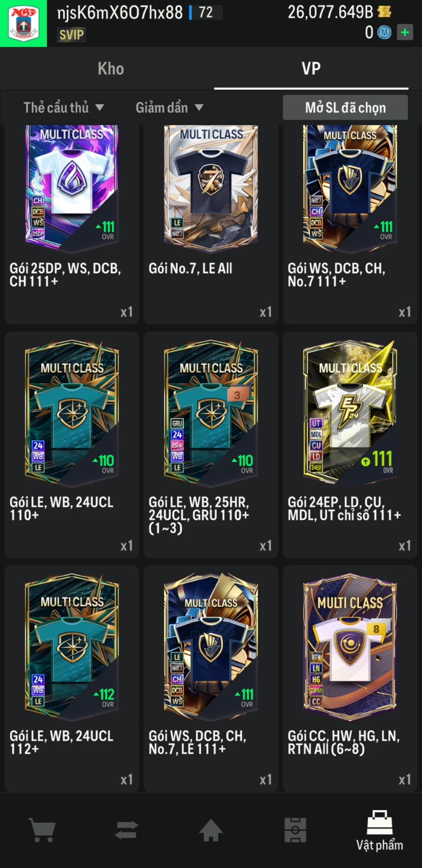Open the shop cart icon
Image resolution: width=422 pixels, height=868 pixels.
pos(42,830)
